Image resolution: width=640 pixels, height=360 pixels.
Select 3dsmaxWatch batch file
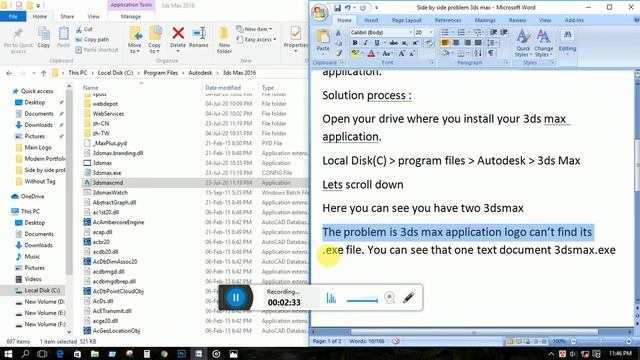tap(195, 192)
